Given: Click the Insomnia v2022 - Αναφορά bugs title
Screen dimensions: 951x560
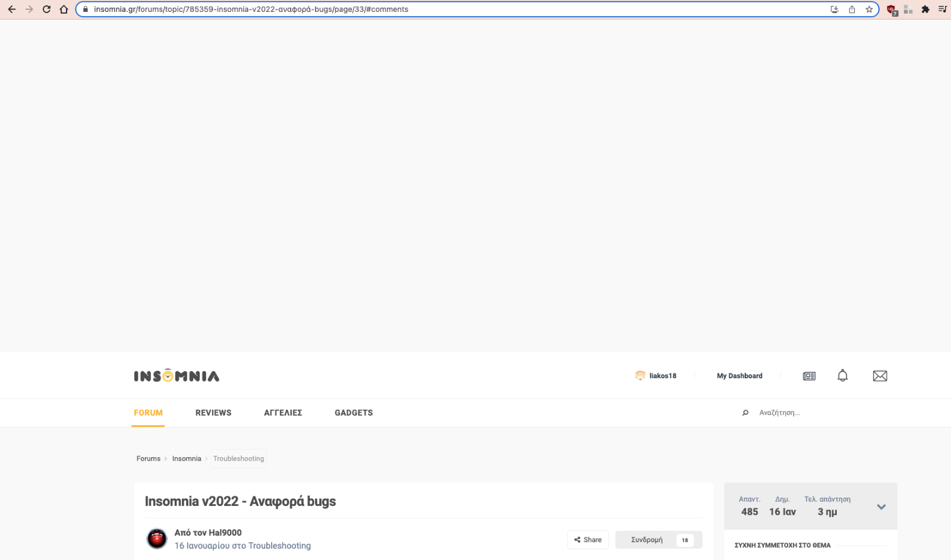Looking at the screenshot, I should pos(240,501).
